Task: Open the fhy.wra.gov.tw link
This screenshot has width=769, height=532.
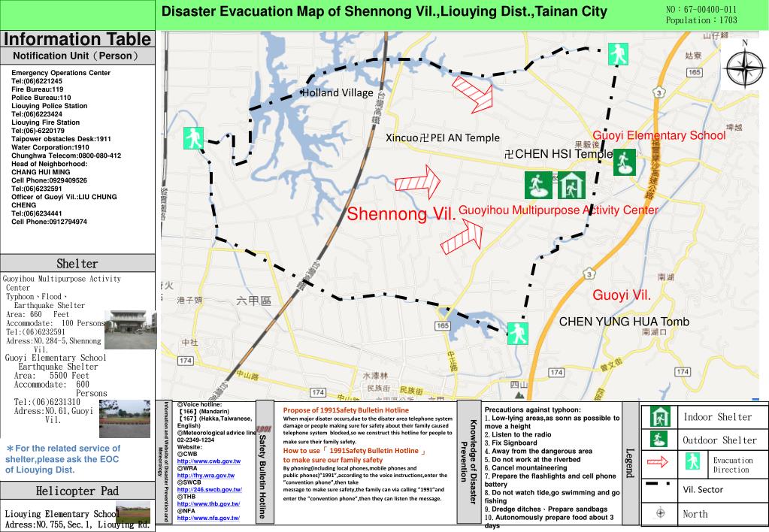Action: tap(206, 476)
